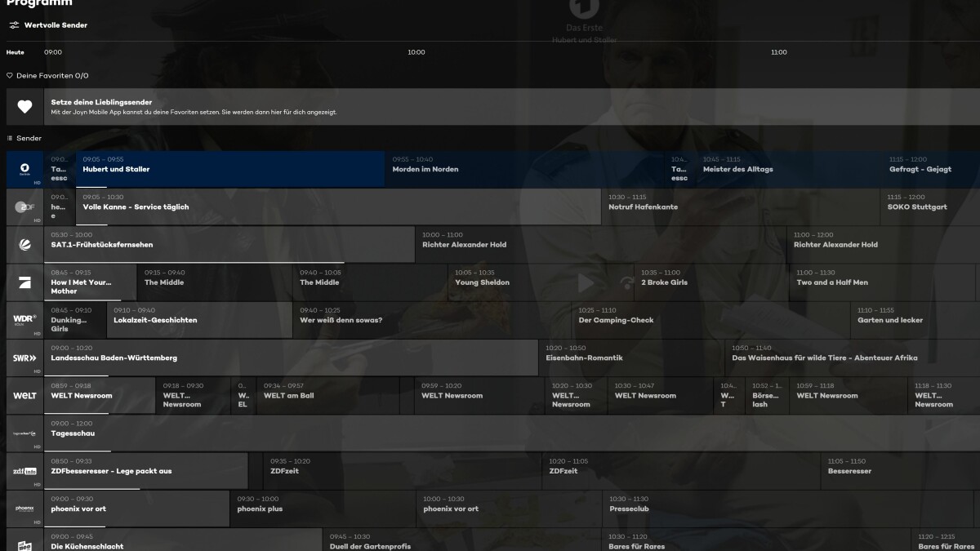Open phoenix vor ort at 10:00
The height and width of the screenshot is (551, 980).
click(x=509, y=509)
